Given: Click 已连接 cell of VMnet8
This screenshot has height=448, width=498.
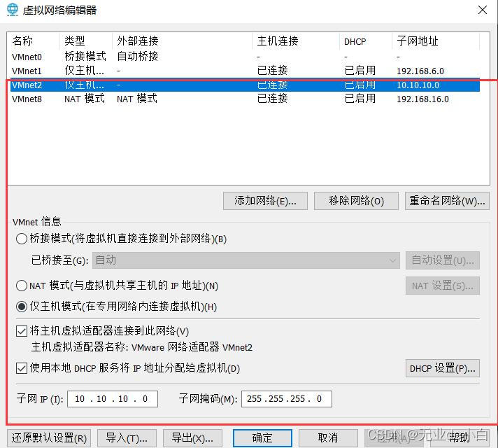Looking at the screenshot, I should click(273, 99).
